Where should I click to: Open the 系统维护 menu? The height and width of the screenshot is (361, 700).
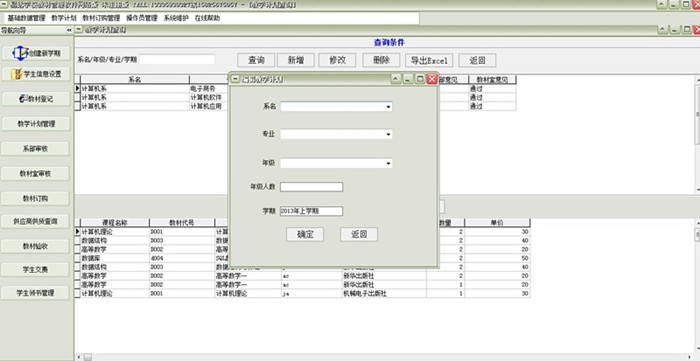[x=176, y=18]
